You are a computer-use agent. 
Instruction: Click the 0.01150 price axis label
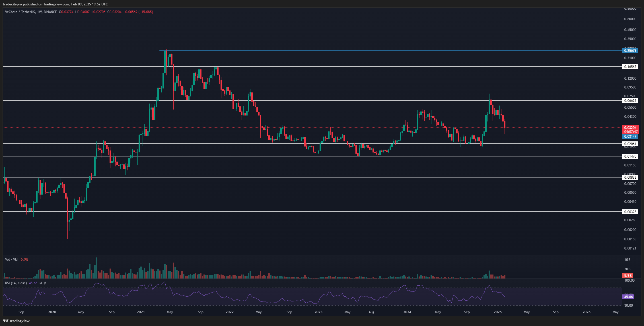[x=630, y=165]
